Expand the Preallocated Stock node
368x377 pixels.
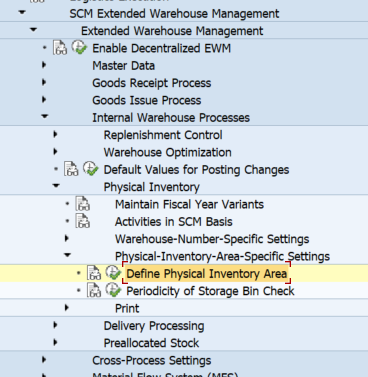(55, 342)
